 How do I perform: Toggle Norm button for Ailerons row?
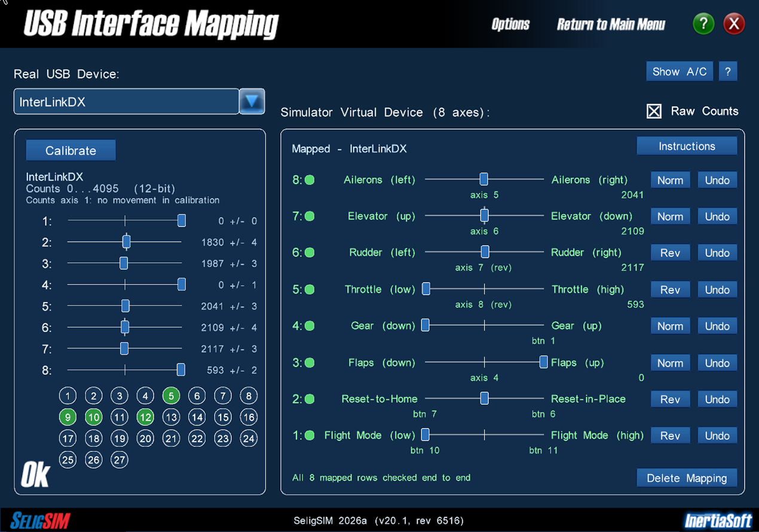click(x=671, y=181)
